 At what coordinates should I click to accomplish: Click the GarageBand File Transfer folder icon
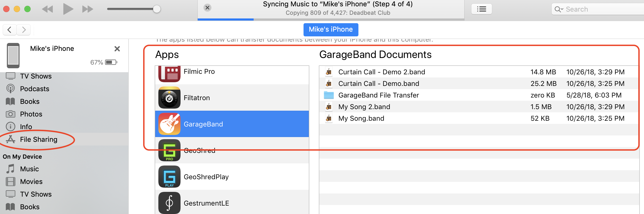pyautogui.click(x=329, y=95)
